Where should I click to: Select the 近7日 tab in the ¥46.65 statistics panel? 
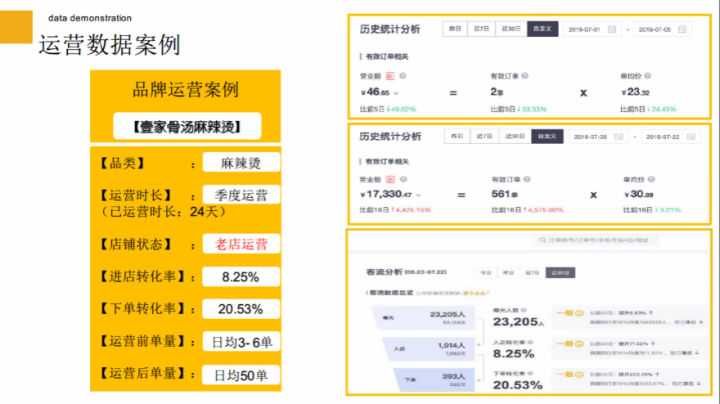481,29
